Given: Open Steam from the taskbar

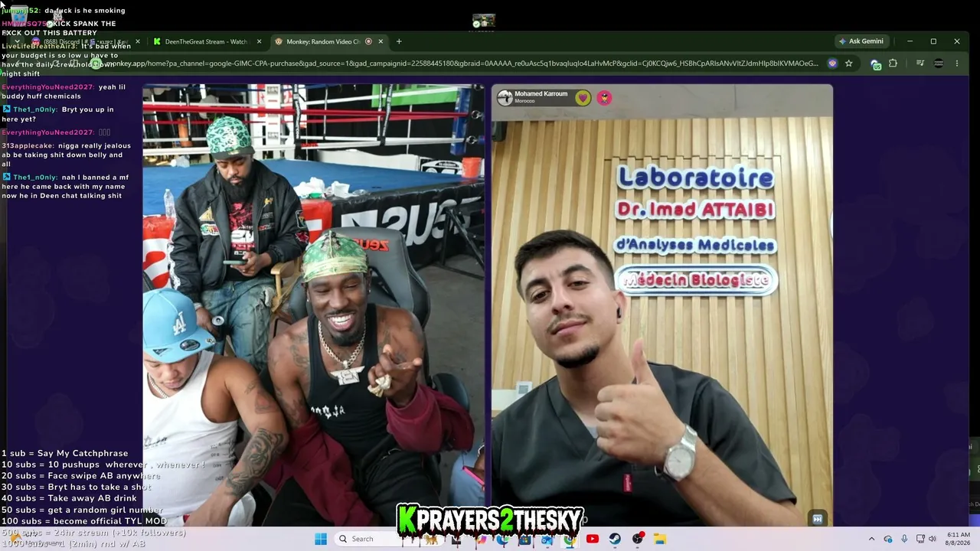Looking at the screenshot, I should coord(615,539).
